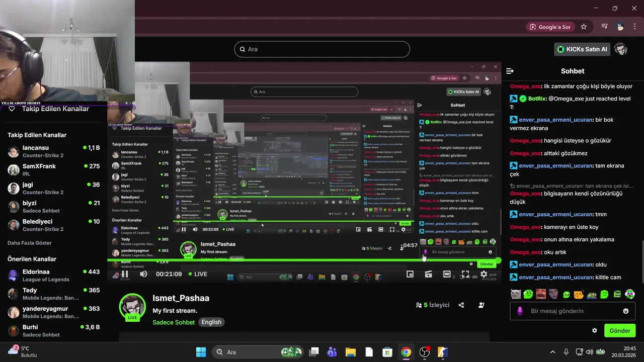Open the Windows Start menu
644x362 pixels.
(201, 352)
